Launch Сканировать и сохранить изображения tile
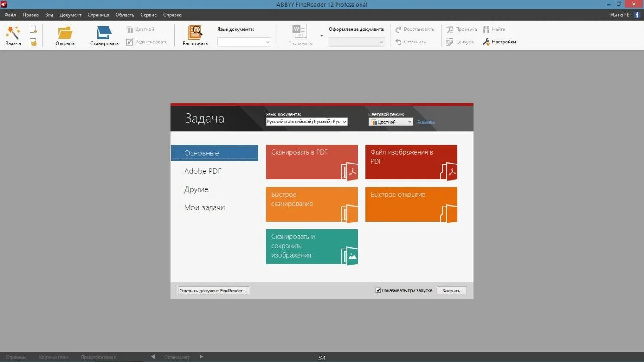Viewport: 644px width, 362px height. [312, 246]
